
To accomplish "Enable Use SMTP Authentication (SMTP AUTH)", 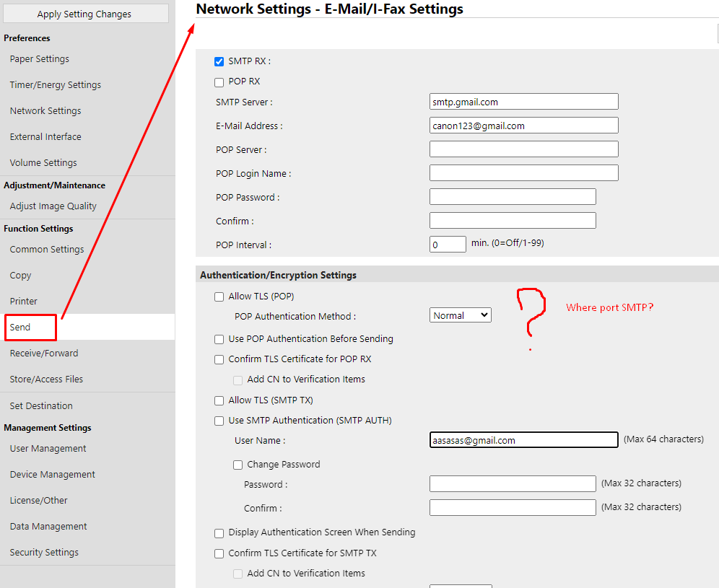I will pos(219,421).
